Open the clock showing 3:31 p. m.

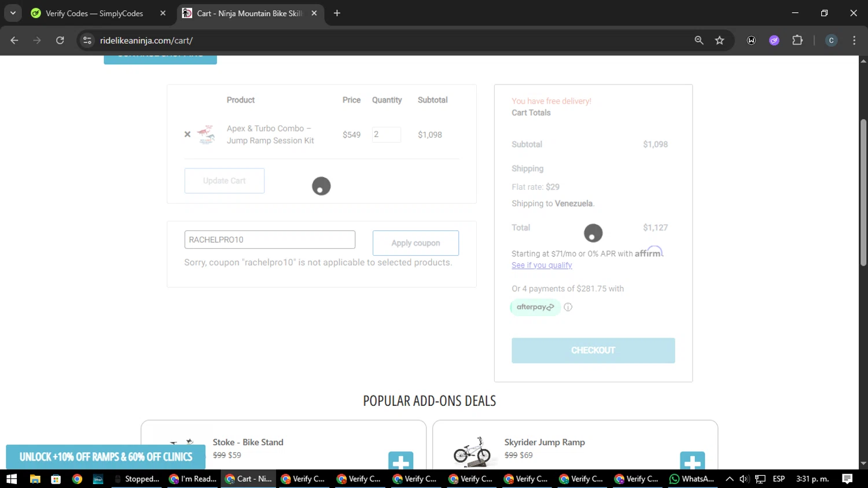pyautogui.click(x=812, y=479)
